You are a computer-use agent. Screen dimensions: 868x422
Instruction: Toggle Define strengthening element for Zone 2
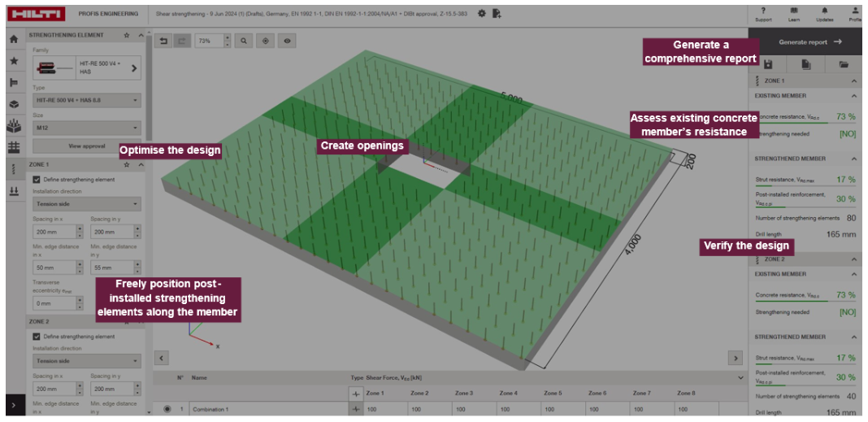(x=37, y=336)
